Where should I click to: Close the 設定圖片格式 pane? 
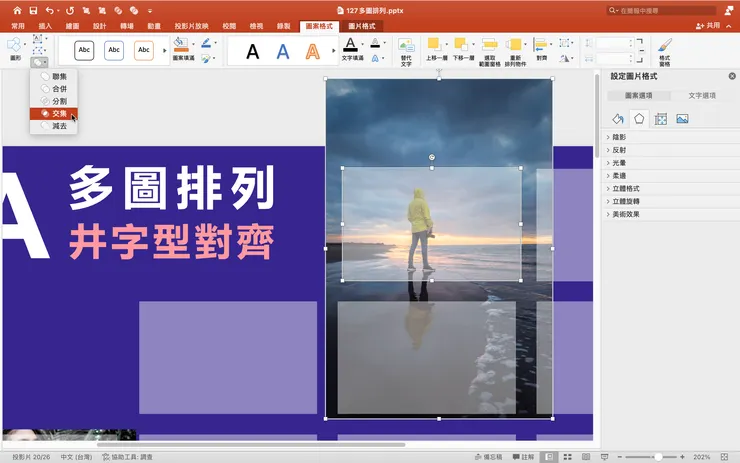click(732, 76)
